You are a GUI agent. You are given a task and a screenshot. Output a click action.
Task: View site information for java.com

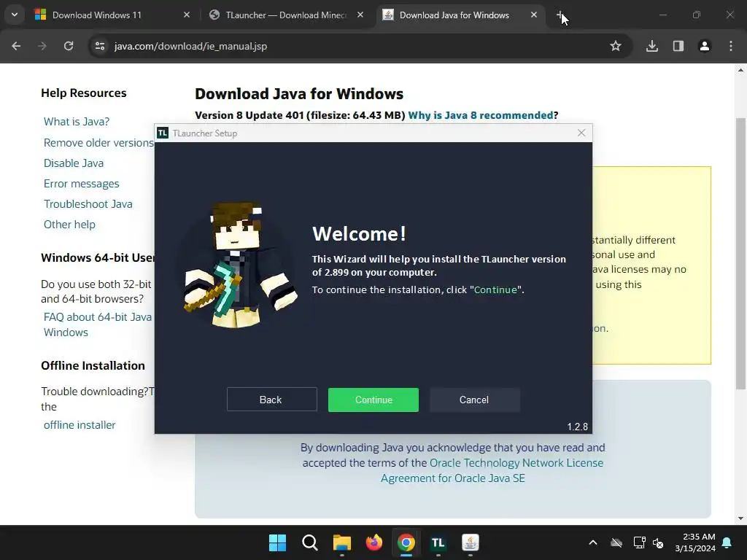coord(100,46)
